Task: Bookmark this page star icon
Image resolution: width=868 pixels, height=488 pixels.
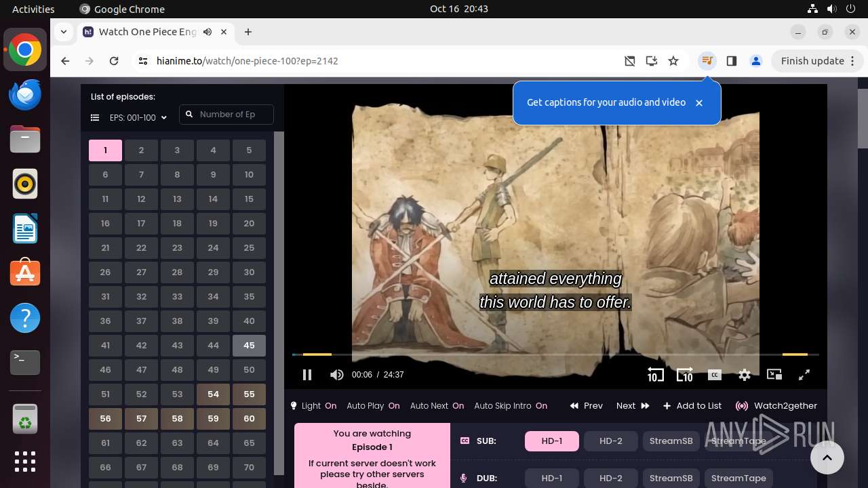Action: (x=673, y=61)
